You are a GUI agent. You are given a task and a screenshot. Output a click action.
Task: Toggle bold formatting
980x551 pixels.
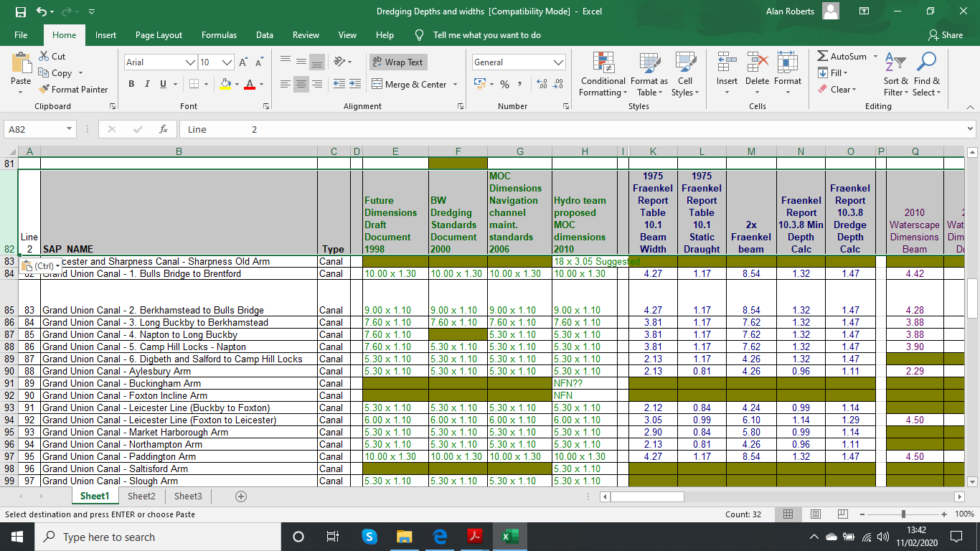[x=132, y=84]
